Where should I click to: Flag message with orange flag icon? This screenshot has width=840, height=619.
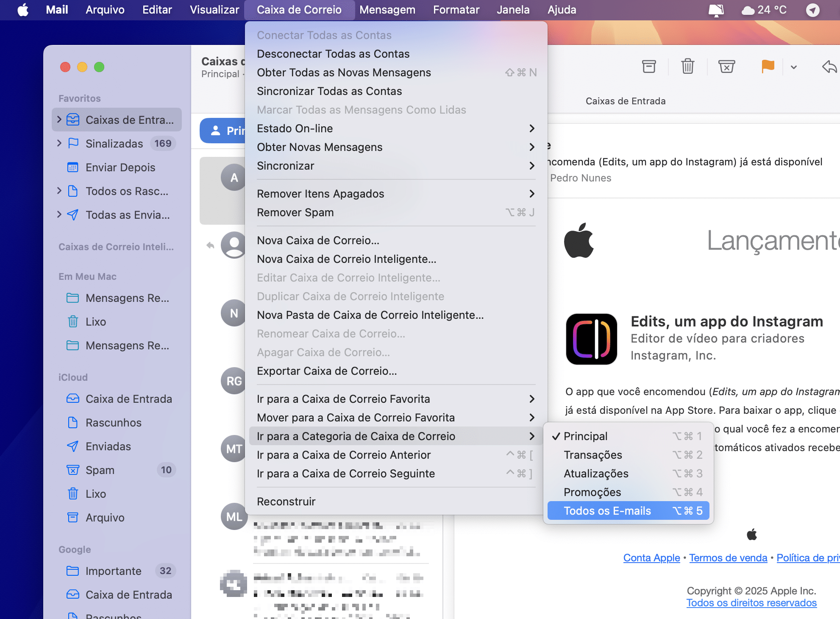point(768,67)
